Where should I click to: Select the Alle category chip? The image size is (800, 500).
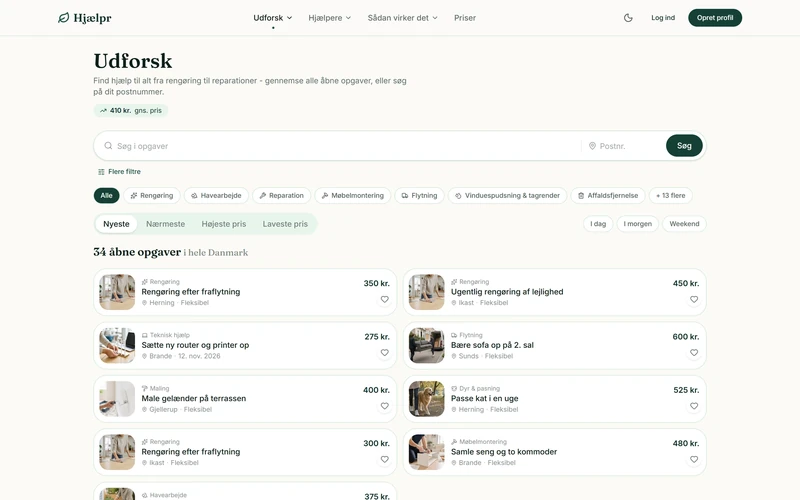pyautogui.click(x=106, y=195)
